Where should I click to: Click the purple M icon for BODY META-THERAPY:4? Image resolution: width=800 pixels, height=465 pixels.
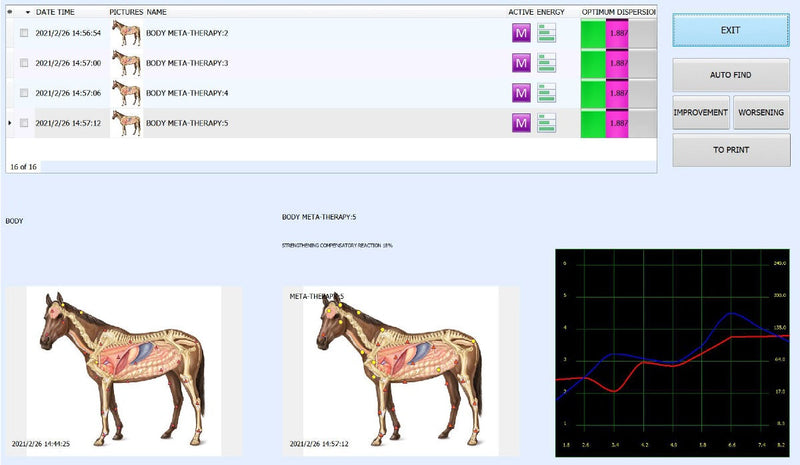pos(521,93)
